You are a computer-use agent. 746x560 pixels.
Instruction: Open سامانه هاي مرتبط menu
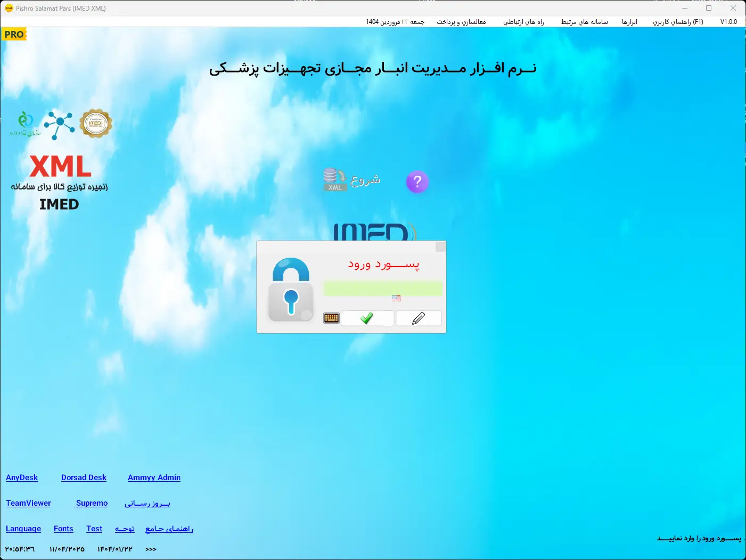pos(584,22)
